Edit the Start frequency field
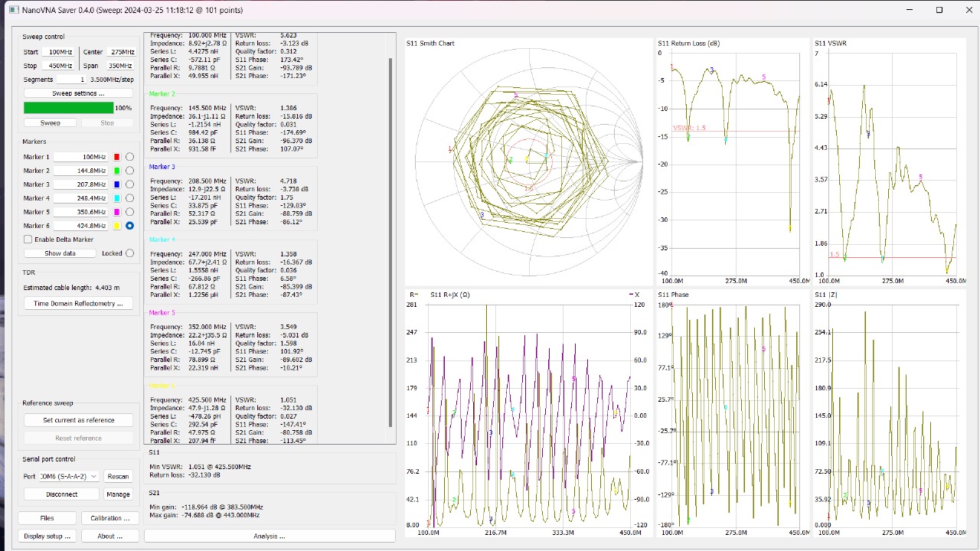980x551 pixels. pyautogui.click(x=58, y=52)
